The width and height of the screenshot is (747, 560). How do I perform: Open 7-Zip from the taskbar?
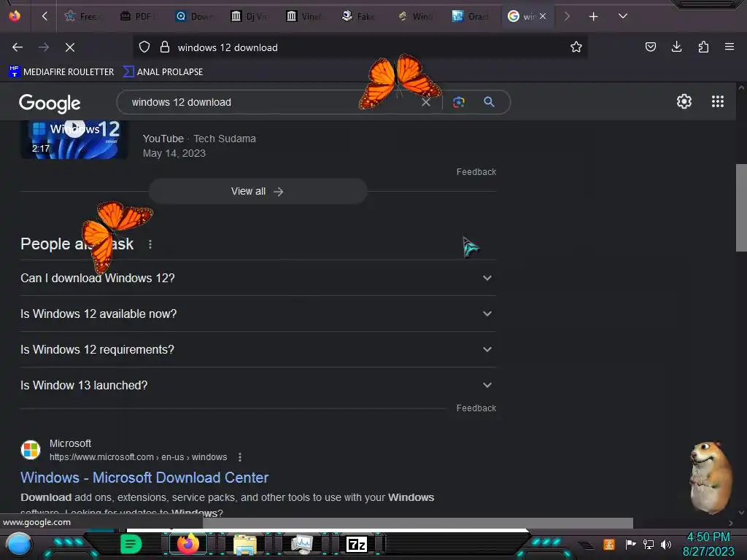(x=357, y=544)
